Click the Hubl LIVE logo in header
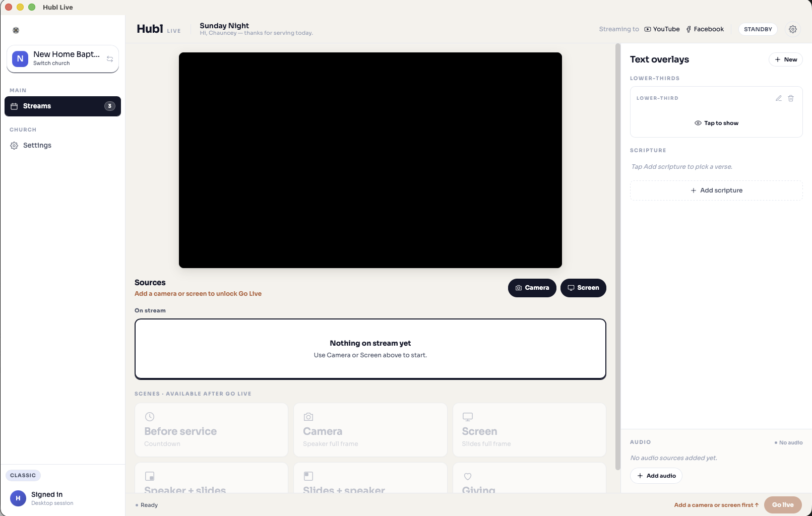 (x=158, y=29)
